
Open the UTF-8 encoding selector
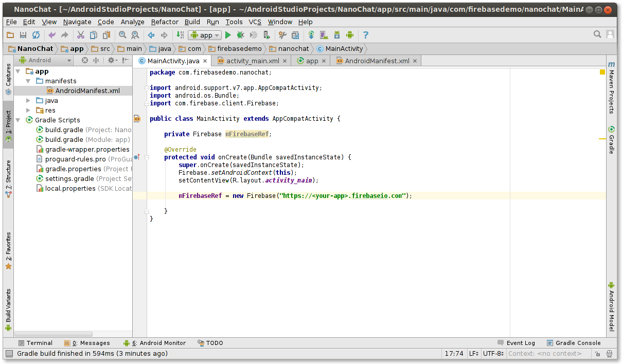(x=493, y=354)
